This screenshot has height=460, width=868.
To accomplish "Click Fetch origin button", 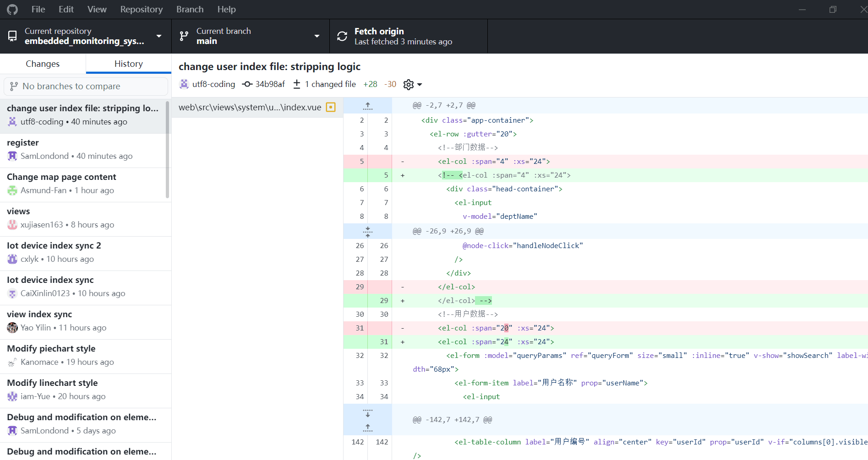I will click(409, 36).
